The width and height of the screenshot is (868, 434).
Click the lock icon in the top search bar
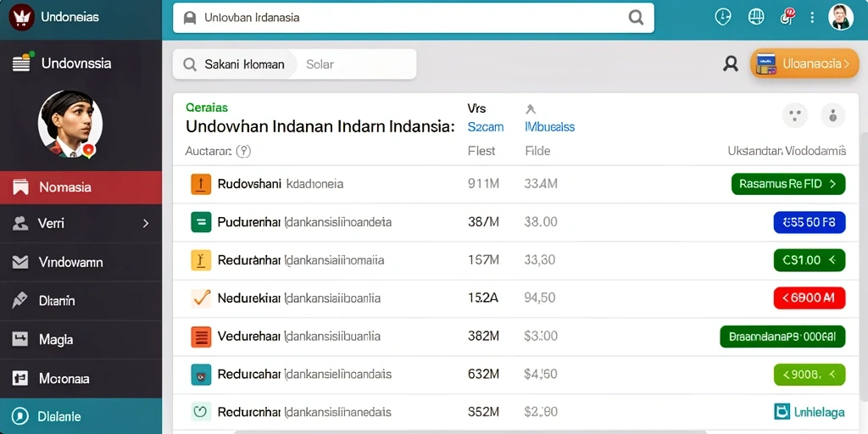[x=190, y=18]
